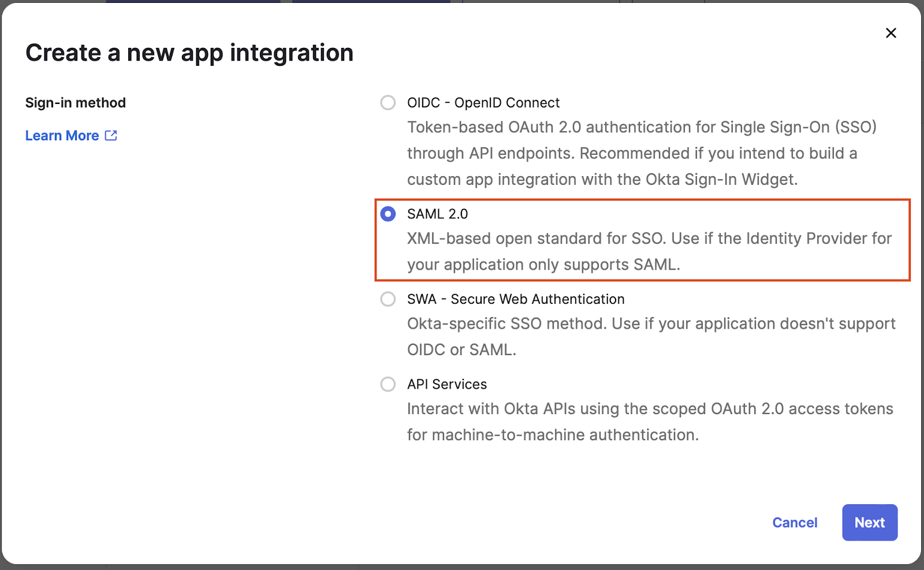Click the external-link icon beside Learn More

(x=111, y=135)
